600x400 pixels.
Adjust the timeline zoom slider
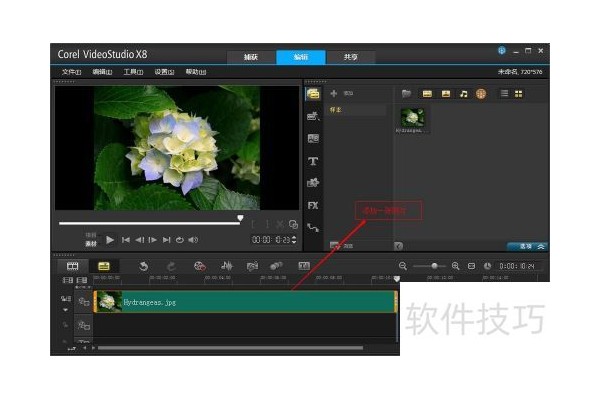(x=430, y=266)
